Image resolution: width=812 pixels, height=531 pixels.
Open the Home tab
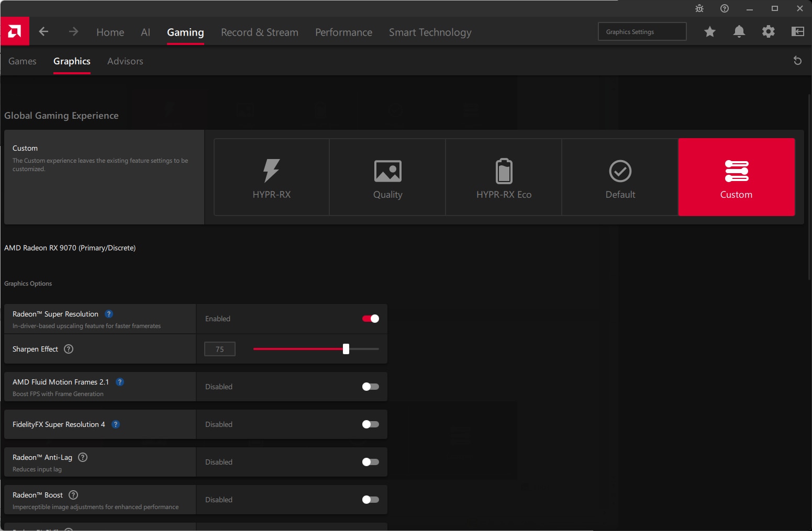coord(110,32)
